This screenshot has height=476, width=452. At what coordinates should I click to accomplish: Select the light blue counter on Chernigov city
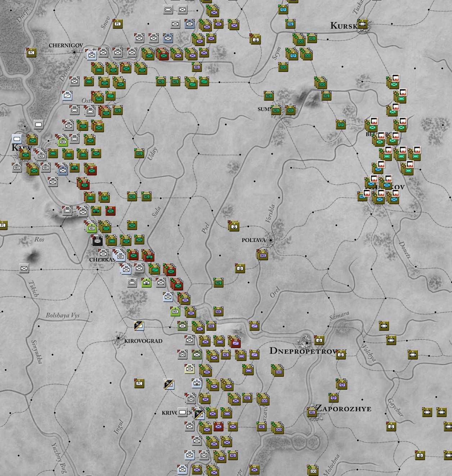(x=91, y=54)
